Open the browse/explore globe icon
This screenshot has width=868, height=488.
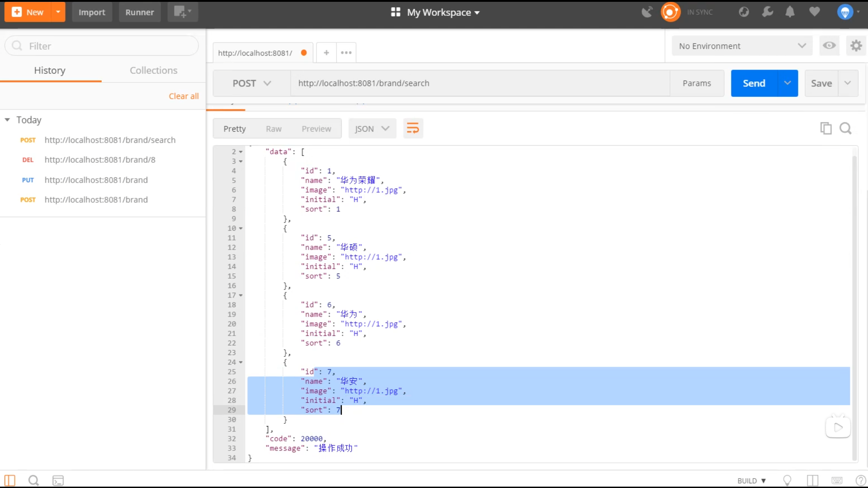[x=744, y=12]
